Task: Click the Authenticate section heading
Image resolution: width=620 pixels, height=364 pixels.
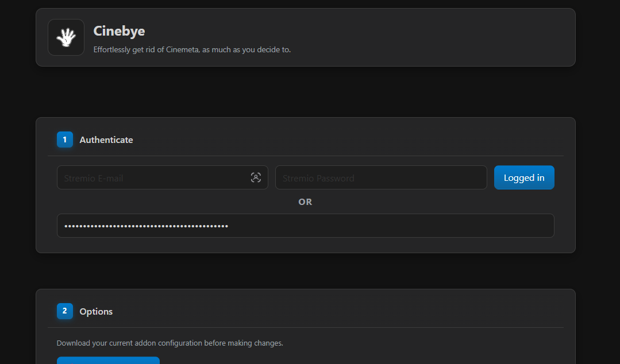Action: (x=106, y=140)
